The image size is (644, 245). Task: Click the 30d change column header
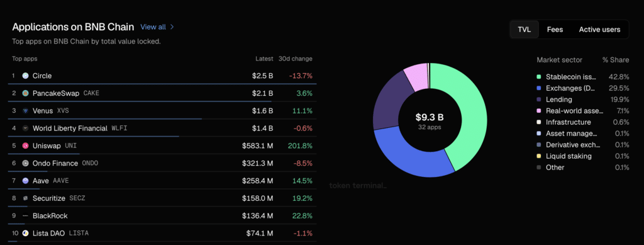pyautogui.click(x=296, y=59)
